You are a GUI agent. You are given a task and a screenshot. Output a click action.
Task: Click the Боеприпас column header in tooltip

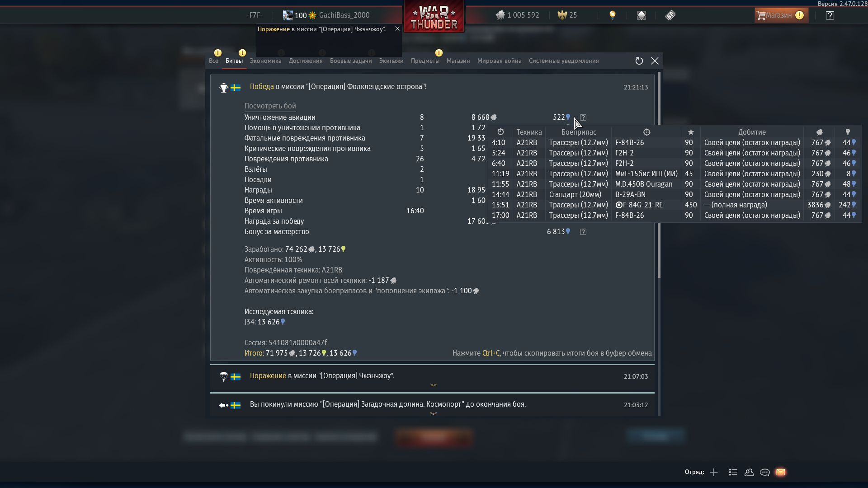coord(579,132)
